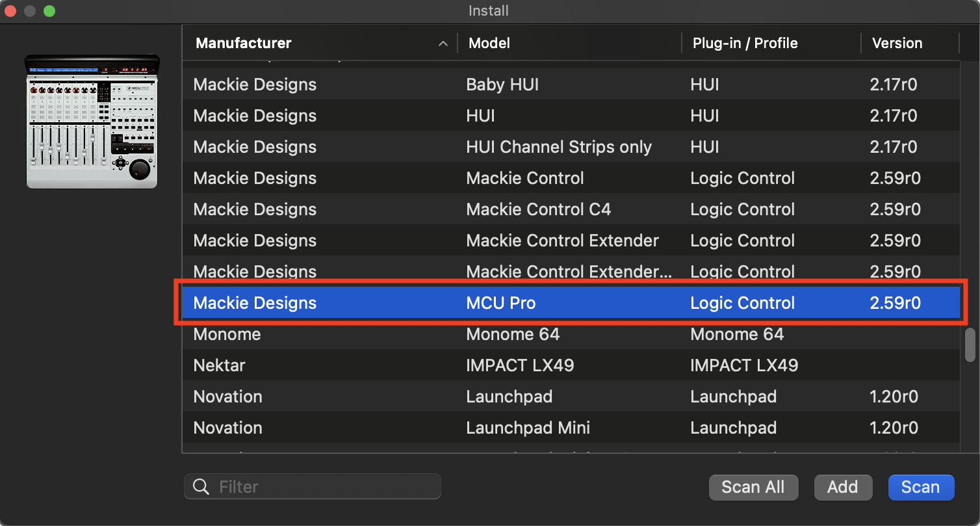Click version 2.17r0 in Baby HUI row
The width and height of the screenshot is (980, 526).
894,85
